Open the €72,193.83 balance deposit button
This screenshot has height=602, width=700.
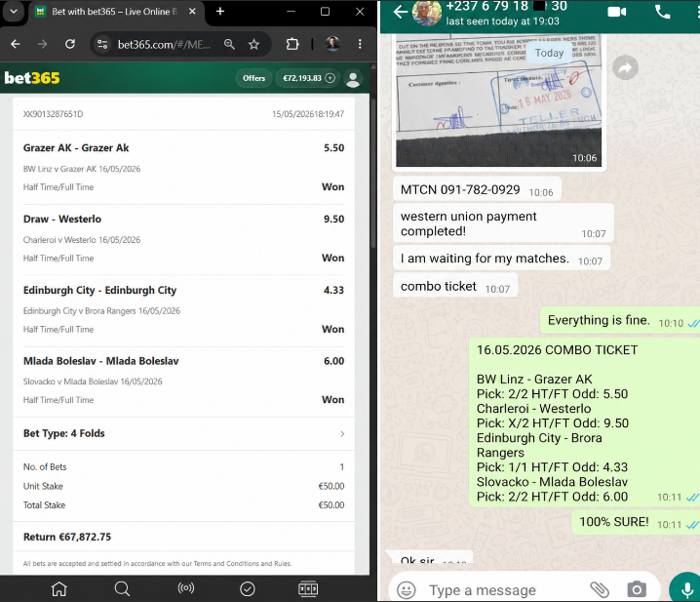[308, 78]
